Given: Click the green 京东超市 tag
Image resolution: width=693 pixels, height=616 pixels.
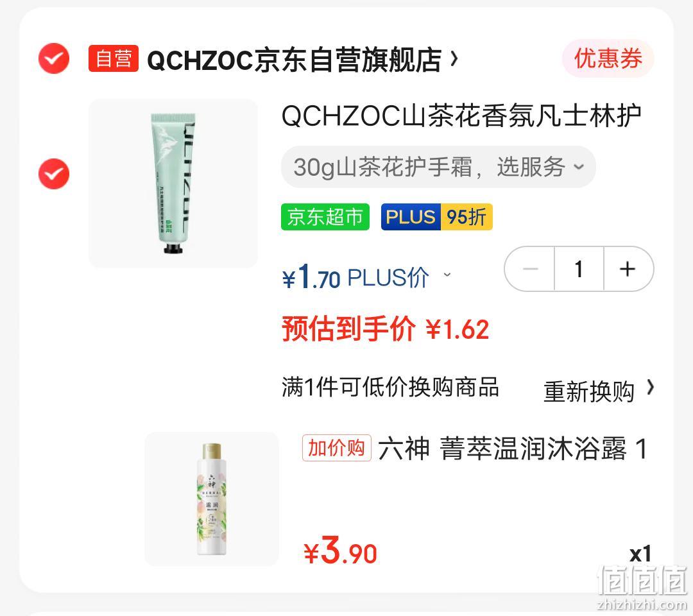Looking at the screenshot, I should tap(325, 217).
